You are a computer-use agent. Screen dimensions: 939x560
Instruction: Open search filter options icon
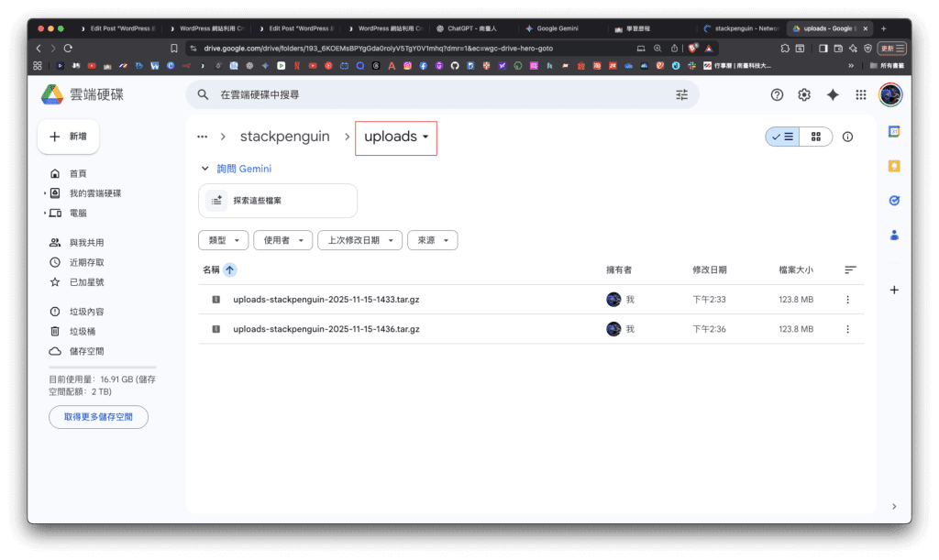pyautogui.click(x=681, y=94)
